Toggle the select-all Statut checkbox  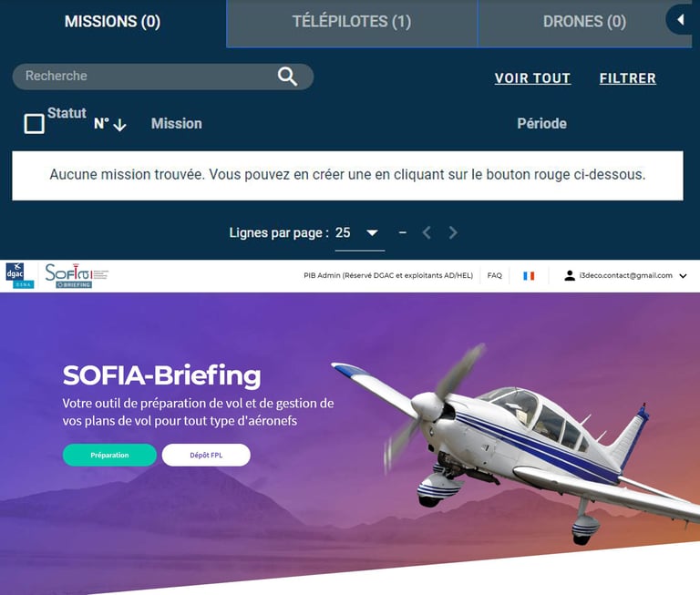point(34,124)
